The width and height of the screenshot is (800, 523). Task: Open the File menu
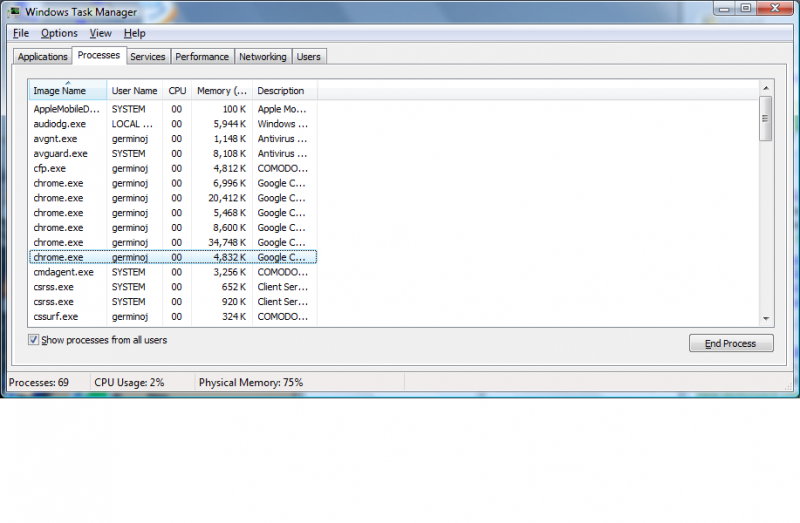point(21,33)
